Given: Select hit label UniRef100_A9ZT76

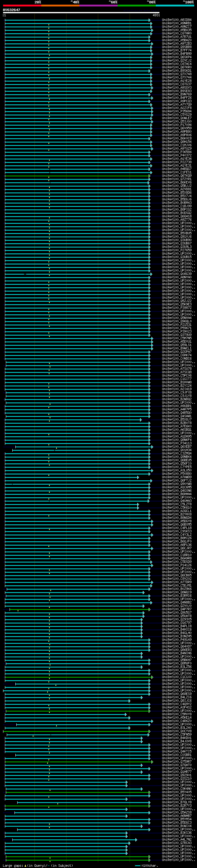Looking at the screenshot, I should click(176, 220).
